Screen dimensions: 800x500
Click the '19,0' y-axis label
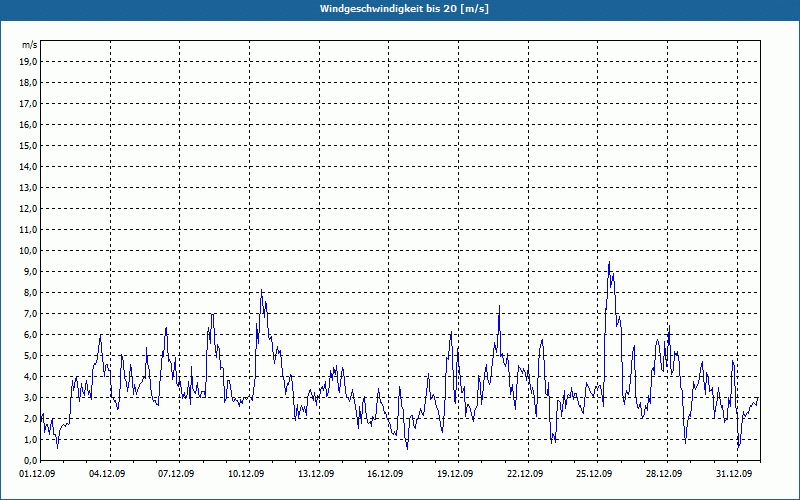point(28,62)
